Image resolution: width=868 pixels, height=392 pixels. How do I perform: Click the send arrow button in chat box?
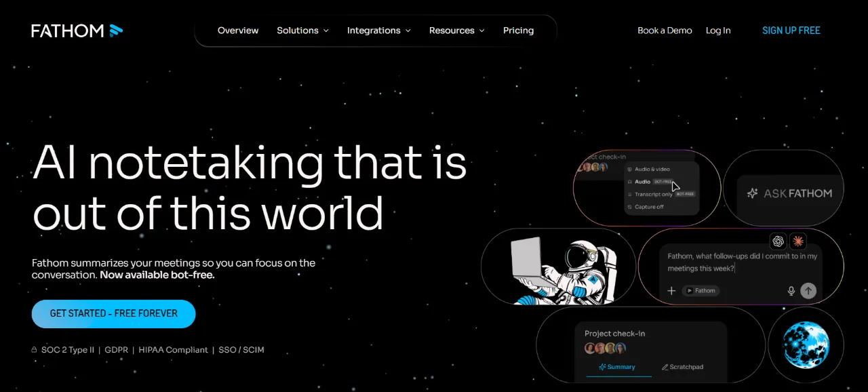pyautogui.click(x=808, y=291)
